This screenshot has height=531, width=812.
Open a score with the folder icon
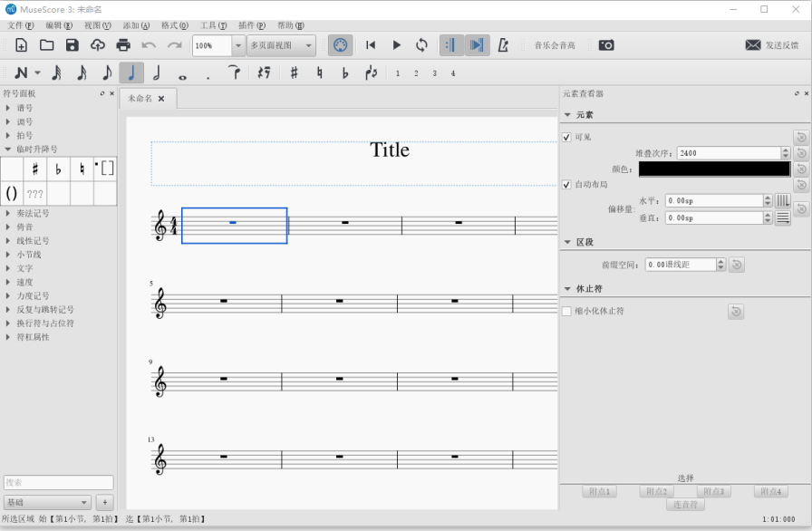[x=46, y=45]
